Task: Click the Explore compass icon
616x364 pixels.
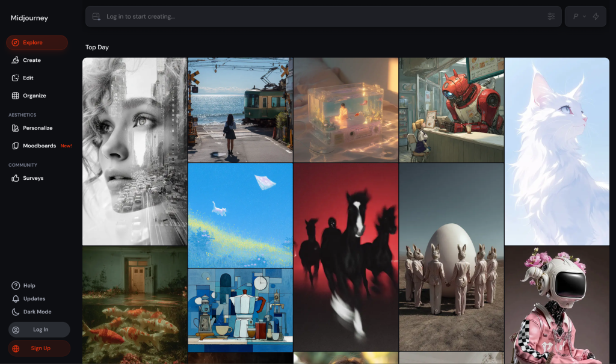Action: [16, 43]
